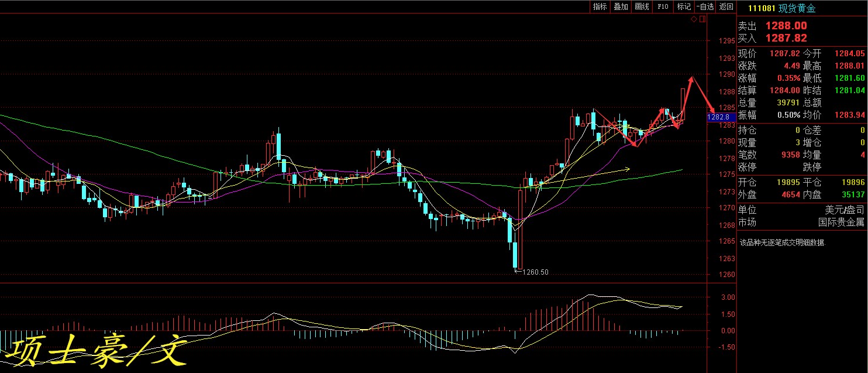868x373 pixels.
Task: Click the 买入 price 1287.82
Action: click(786, 39)
